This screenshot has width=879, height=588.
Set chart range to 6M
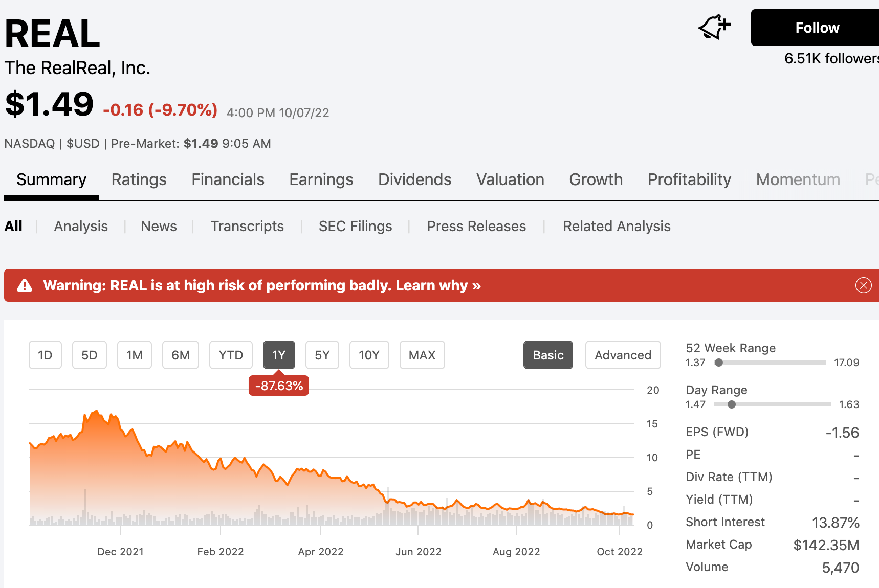click(181, 355)
